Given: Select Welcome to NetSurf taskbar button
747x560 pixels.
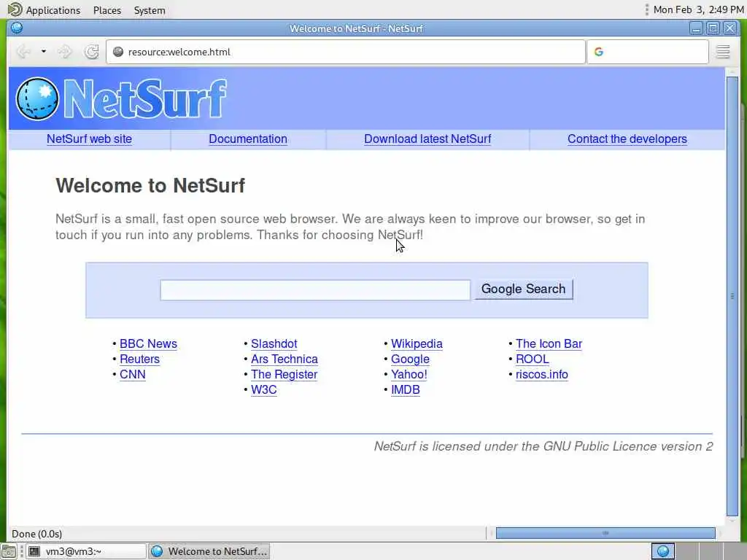Looking at the screenshot, I should (209, 551).
